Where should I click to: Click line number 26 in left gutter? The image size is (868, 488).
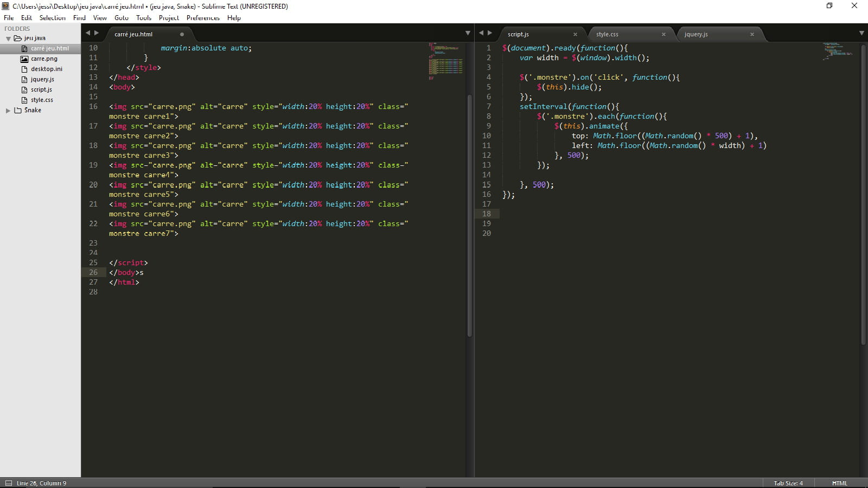(x=93, y=272)
